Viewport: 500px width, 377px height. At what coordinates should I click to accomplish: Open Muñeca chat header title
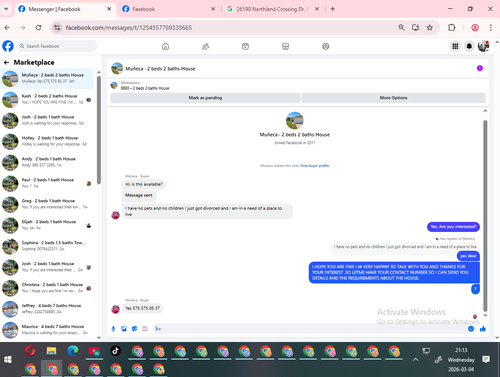coord(160,69)
